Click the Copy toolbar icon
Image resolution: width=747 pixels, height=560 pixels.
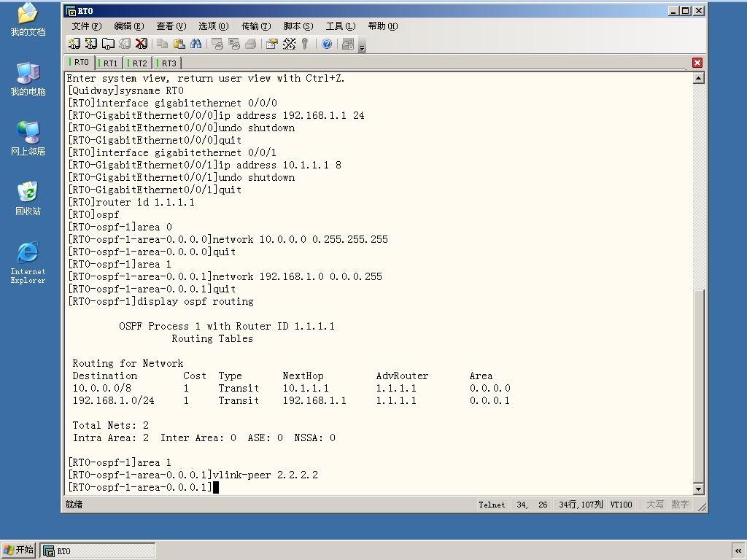tap(163, 44)
